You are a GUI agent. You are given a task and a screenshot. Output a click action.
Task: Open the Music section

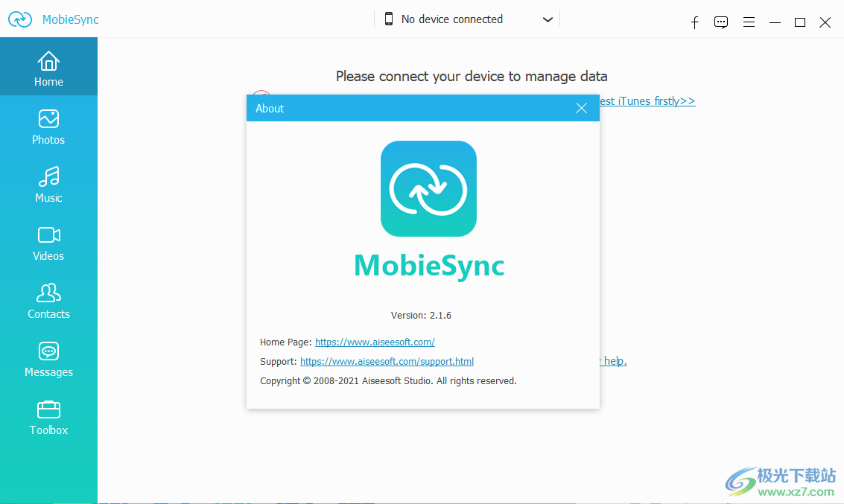[48, 182]
